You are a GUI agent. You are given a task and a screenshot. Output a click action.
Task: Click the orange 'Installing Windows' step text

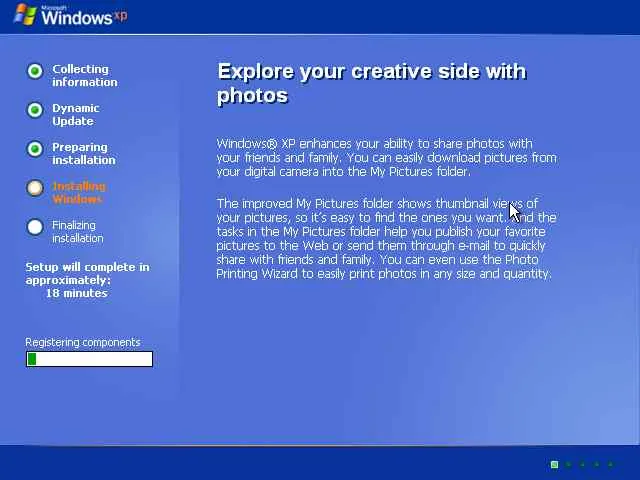click(x=79, y=193)
